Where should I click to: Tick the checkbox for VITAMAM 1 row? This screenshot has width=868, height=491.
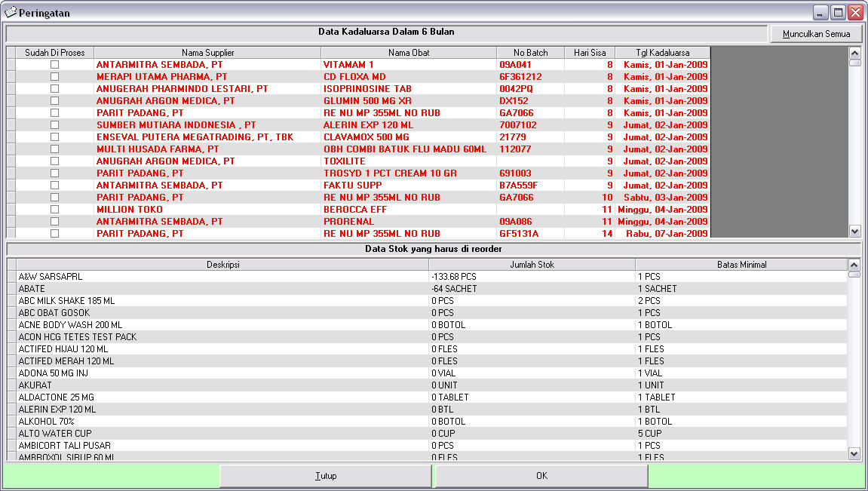click(54, 65)
